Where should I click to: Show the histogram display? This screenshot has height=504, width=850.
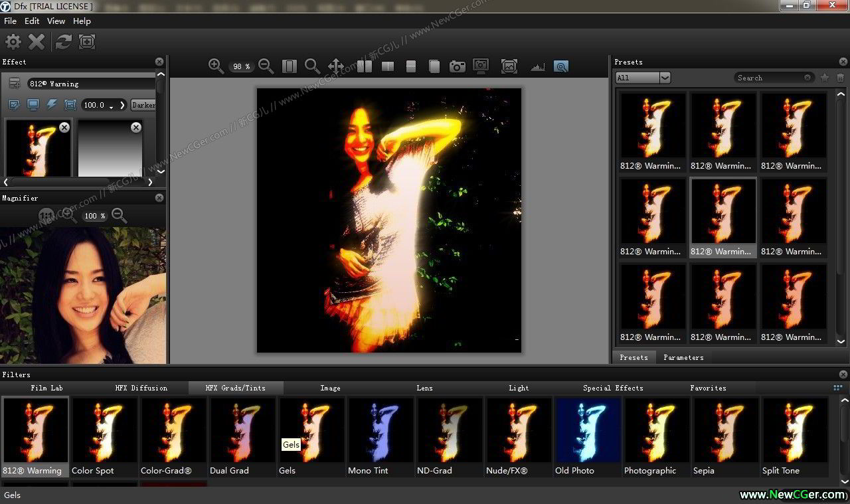coord(537,66)
